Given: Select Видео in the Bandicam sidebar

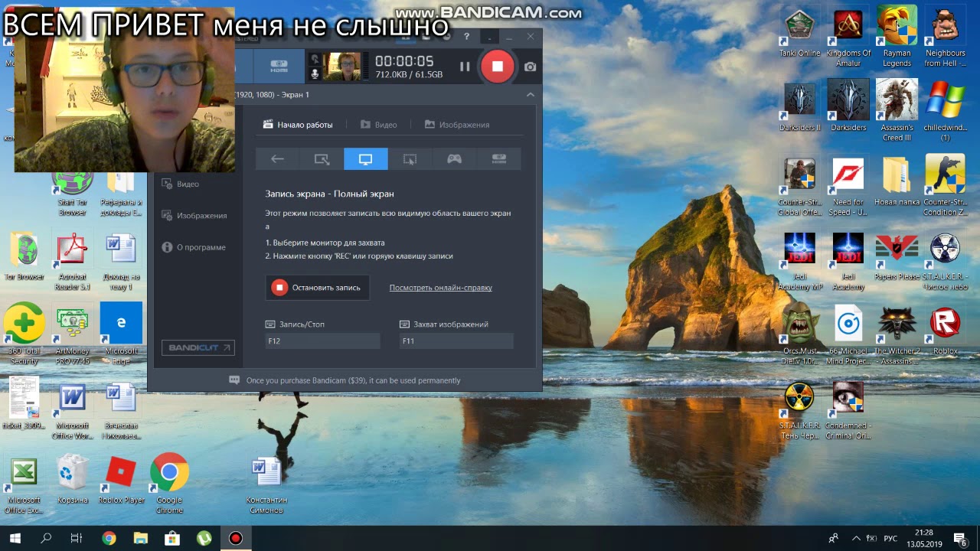Looking at the screenshot, I should [181, 184].
